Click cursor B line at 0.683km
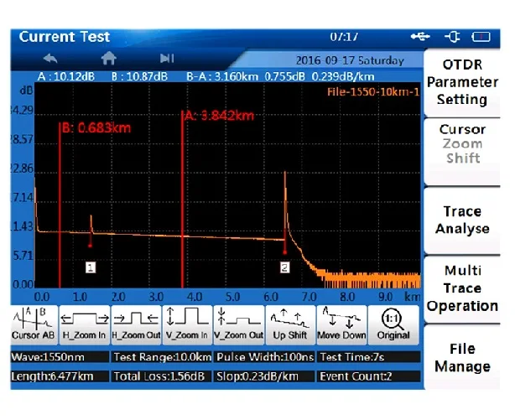 pos(60,201)
